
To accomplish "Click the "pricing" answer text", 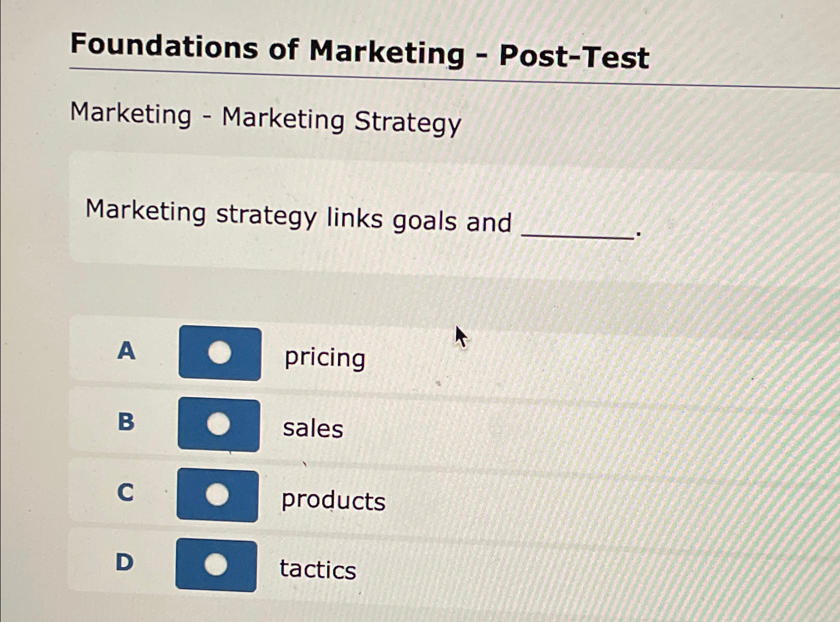I will point(325,357).
